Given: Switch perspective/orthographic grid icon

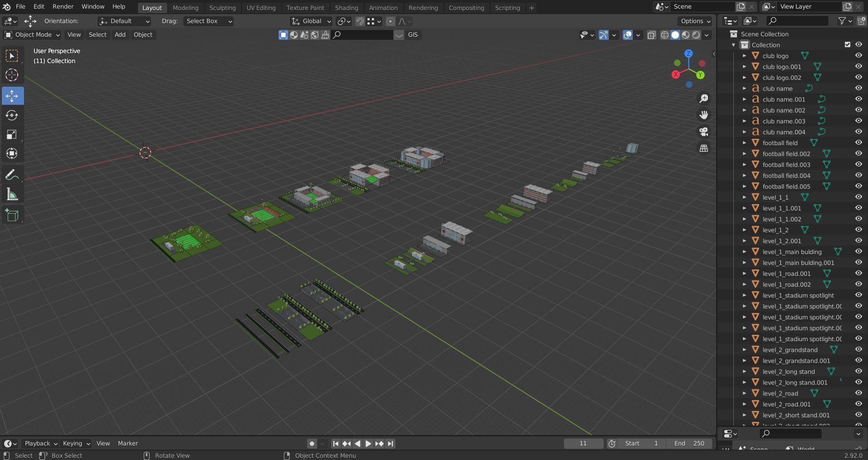Looking at the screenshot, I should [x=704, y=148].
